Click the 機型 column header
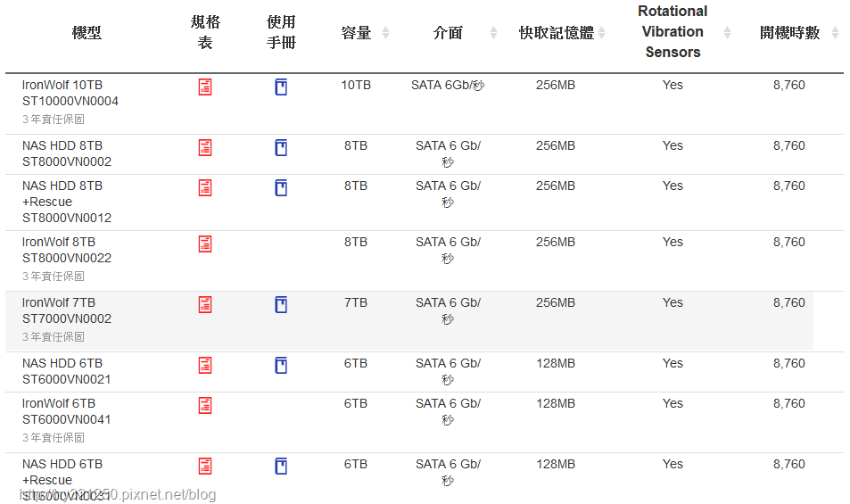The width and height of the screenshot is (850, 504). [87, 32]
